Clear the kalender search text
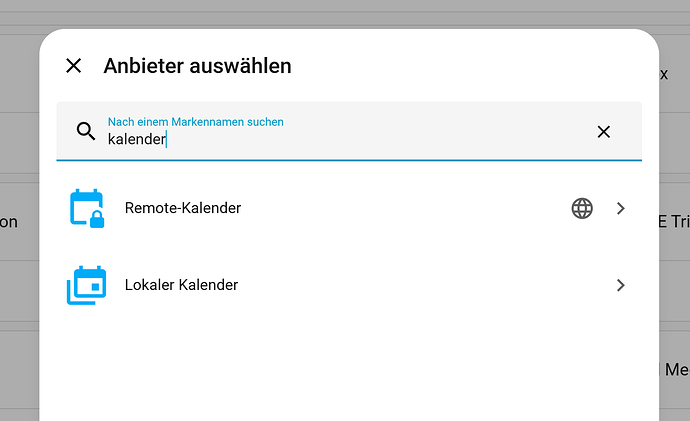Image resolution: width=690 pixels, height=421 pixels. pyautogui.click(x=603, y=132)
